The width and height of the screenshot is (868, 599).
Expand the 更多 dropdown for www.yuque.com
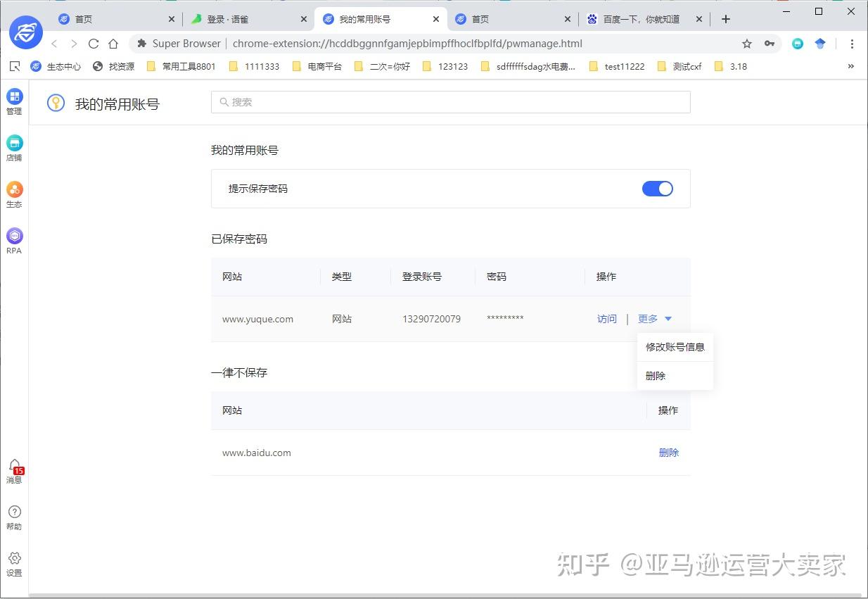pyautogui.click(x=655, y=319)
